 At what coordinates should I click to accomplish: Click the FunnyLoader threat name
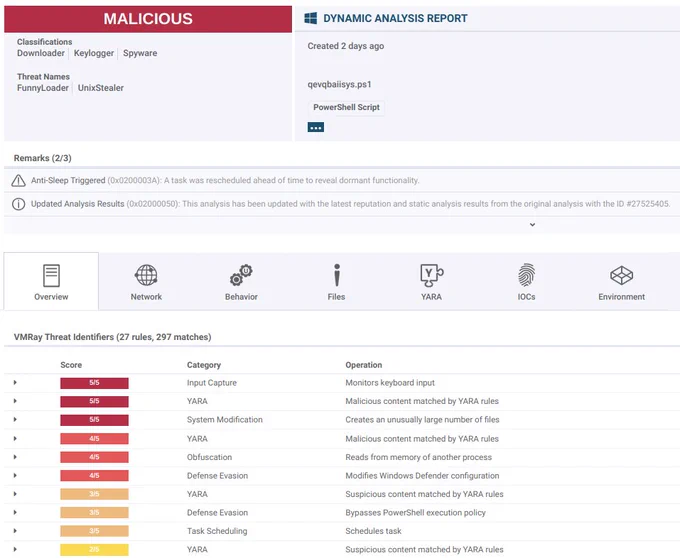click(43, 88)
